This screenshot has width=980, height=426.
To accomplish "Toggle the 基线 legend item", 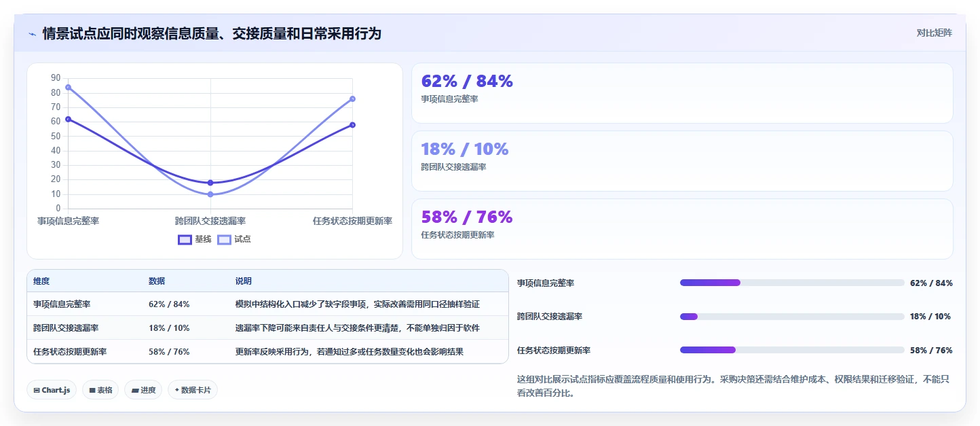I will [x=195, y=239].
